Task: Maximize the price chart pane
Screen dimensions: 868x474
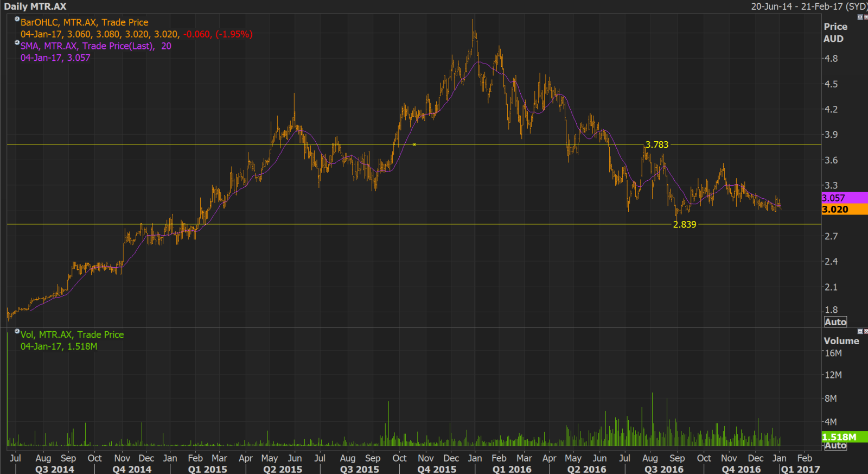Action: point(860,17)
